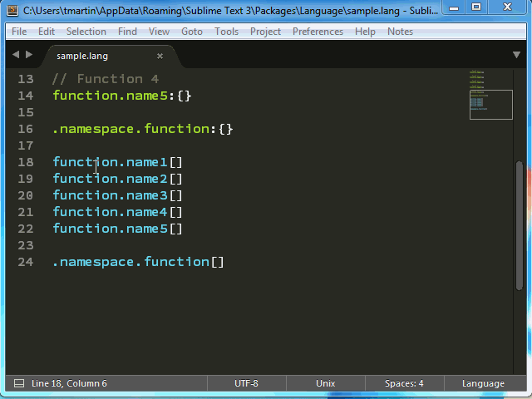Click 'function.name4[]' on line 21
Viewport: 532px width, 399px height.
117,212
